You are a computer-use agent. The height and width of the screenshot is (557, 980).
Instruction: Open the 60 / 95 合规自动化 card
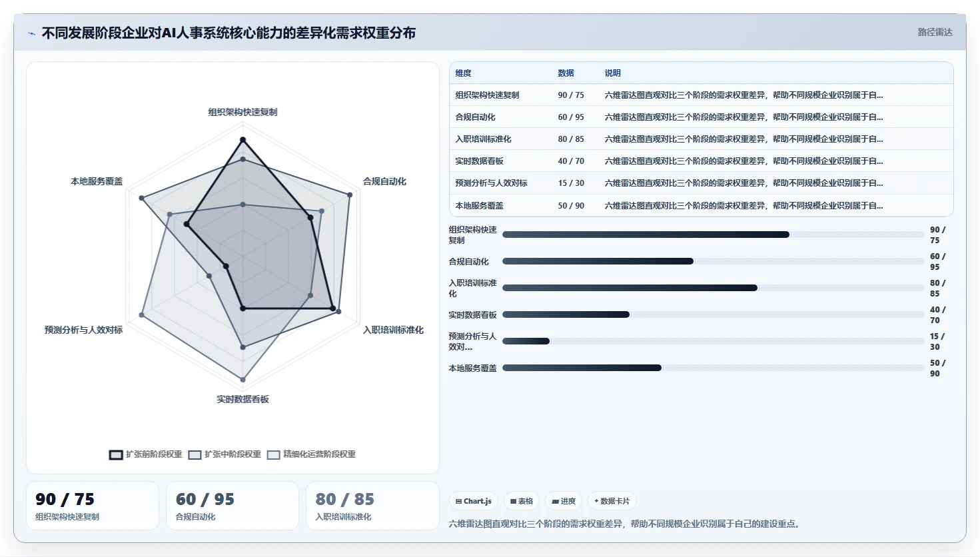[233, 506]
